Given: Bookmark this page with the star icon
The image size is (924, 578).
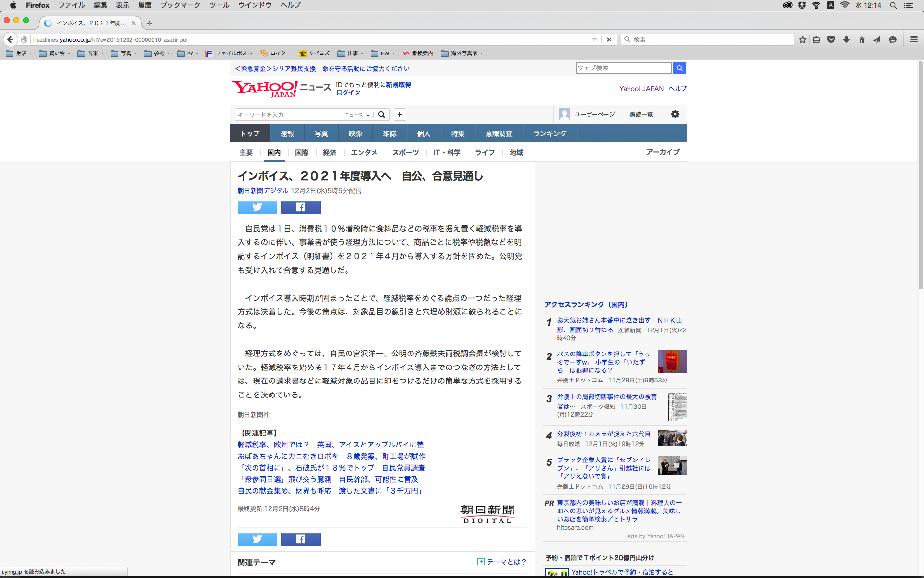Looking at the screenshot, I should pyautogui.click(x=802, y=39).
